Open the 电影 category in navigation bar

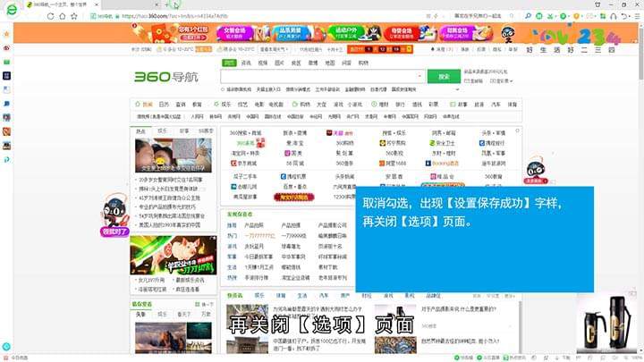coord(259,105)
